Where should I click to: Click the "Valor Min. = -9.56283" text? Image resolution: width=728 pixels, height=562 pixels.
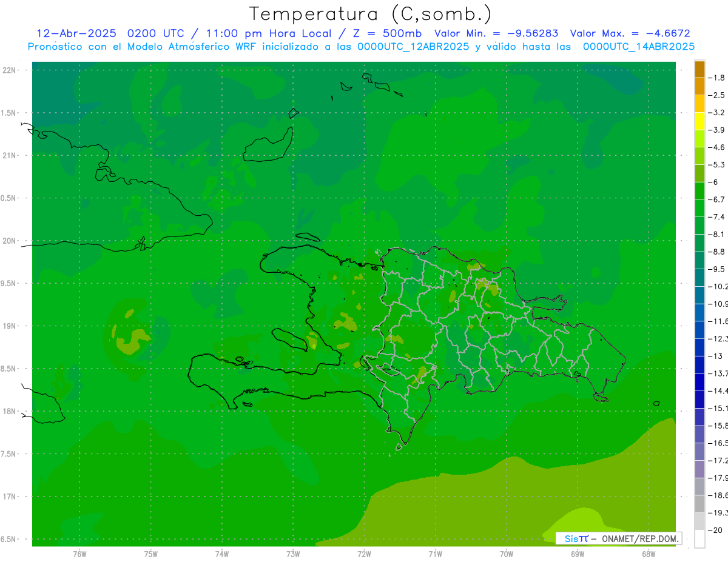tap(497, 33)
